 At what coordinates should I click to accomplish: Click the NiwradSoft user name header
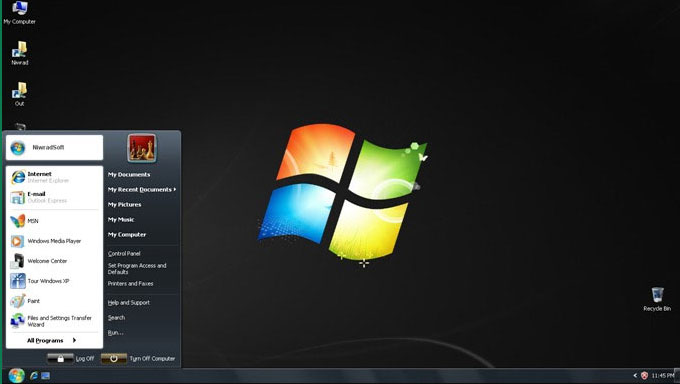[x=55, y=148]
